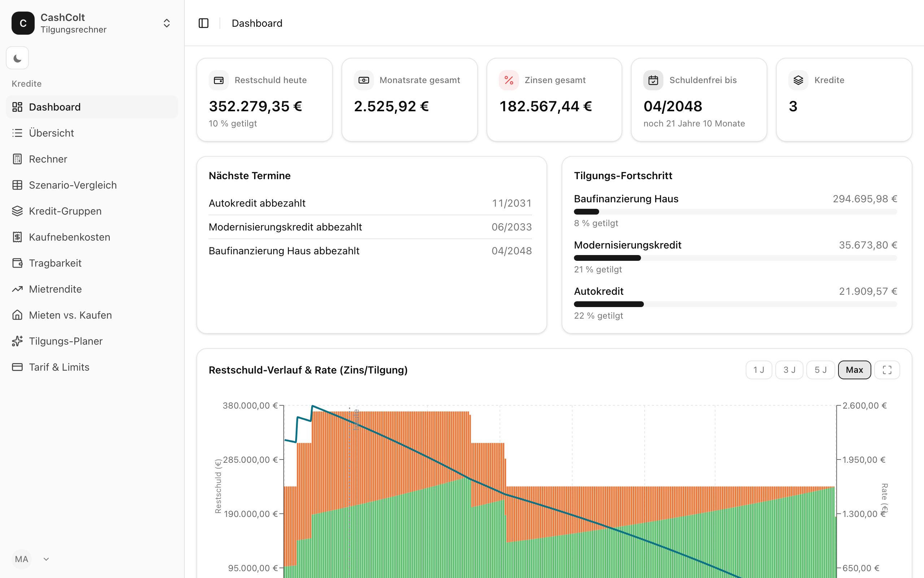
Task: Click the heute marker line in chart
Action: point(349,493)
